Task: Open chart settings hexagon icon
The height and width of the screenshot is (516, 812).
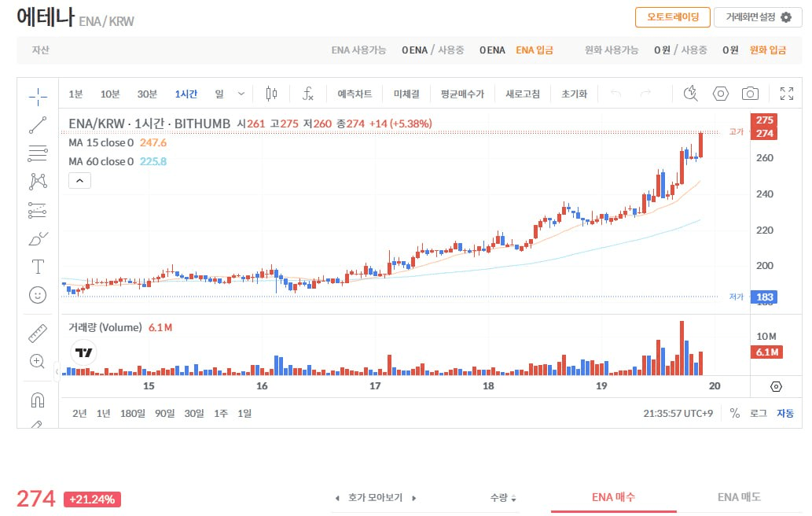Action: pos(720,94)
